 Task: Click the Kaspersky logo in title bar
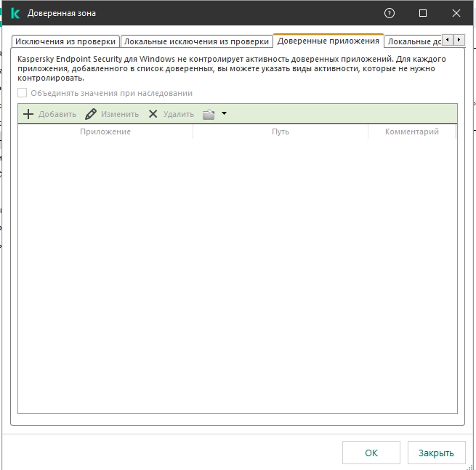click(15, 13)
